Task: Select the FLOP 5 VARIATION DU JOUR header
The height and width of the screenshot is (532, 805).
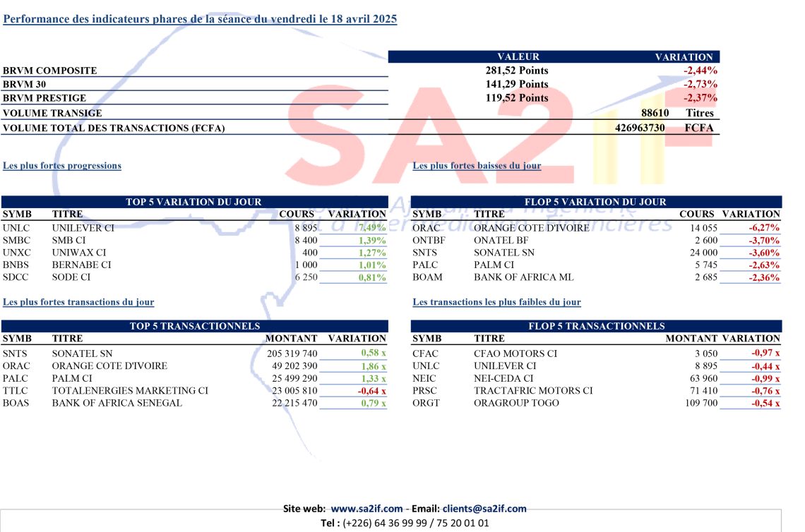Action: tap(596, 202)
